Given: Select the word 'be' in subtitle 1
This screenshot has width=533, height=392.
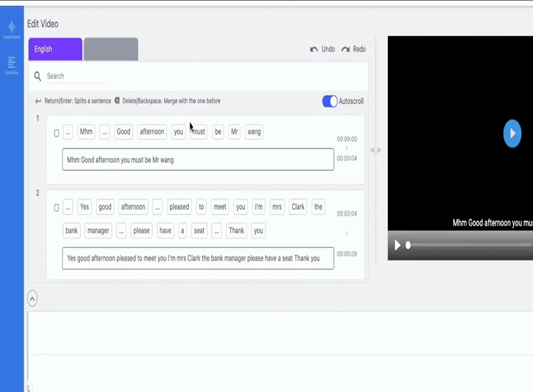Looking at the screenshot, I should 218,132.
